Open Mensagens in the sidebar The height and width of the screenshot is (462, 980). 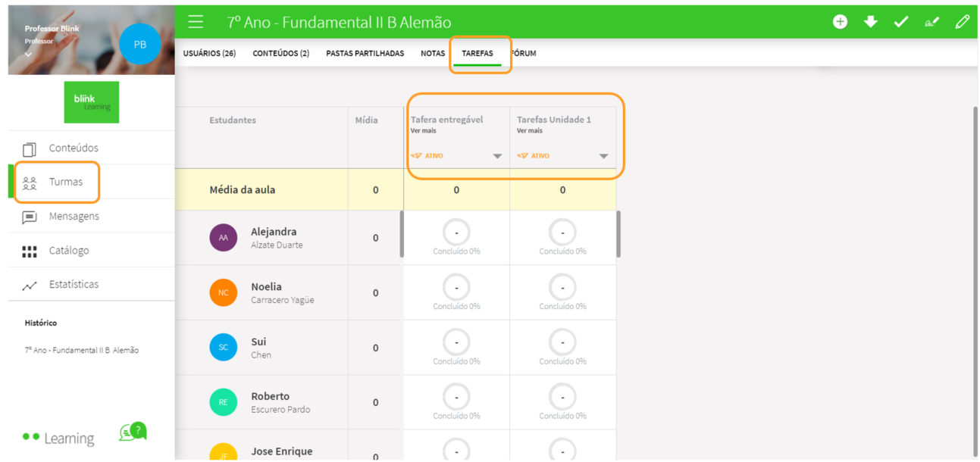click(x=74, y=217)
